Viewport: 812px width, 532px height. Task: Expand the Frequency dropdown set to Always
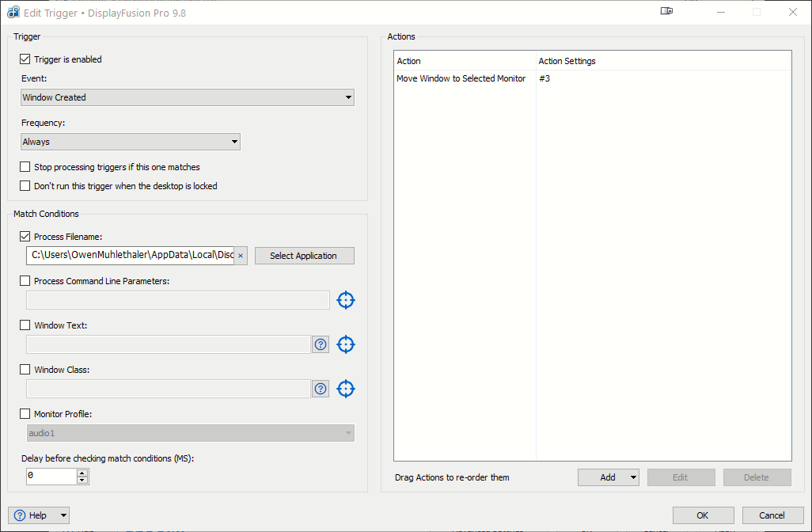(x=131, y=142)
